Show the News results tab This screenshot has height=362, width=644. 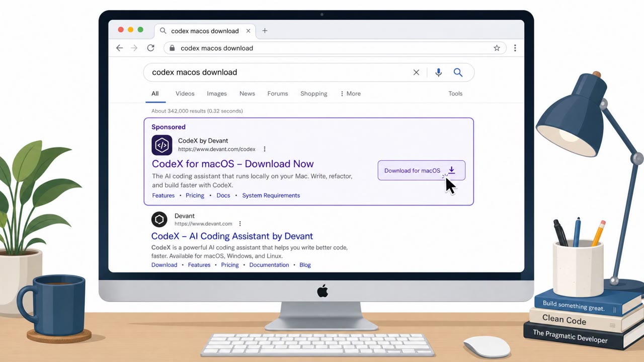247,94
